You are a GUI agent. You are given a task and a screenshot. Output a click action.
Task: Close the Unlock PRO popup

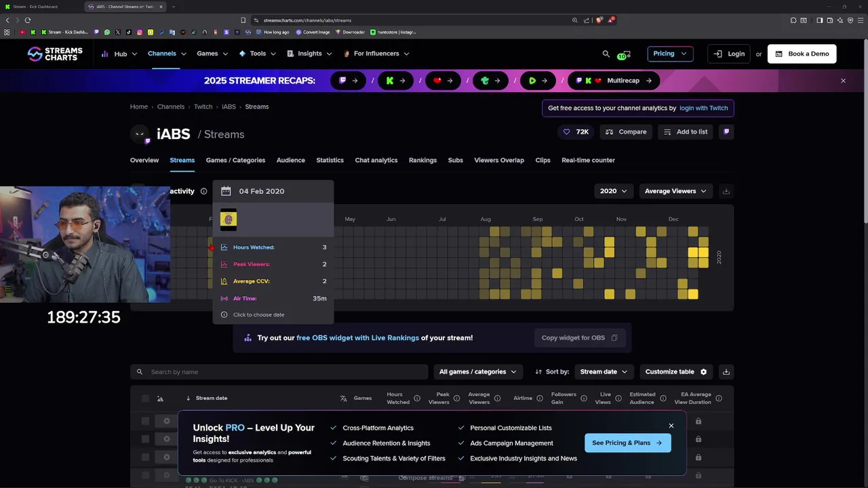pos(671,426)
